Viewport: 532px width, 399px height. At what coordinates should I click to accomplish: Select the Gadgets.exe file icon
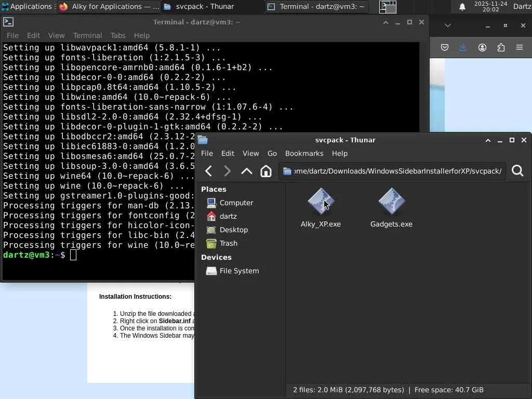391,202
